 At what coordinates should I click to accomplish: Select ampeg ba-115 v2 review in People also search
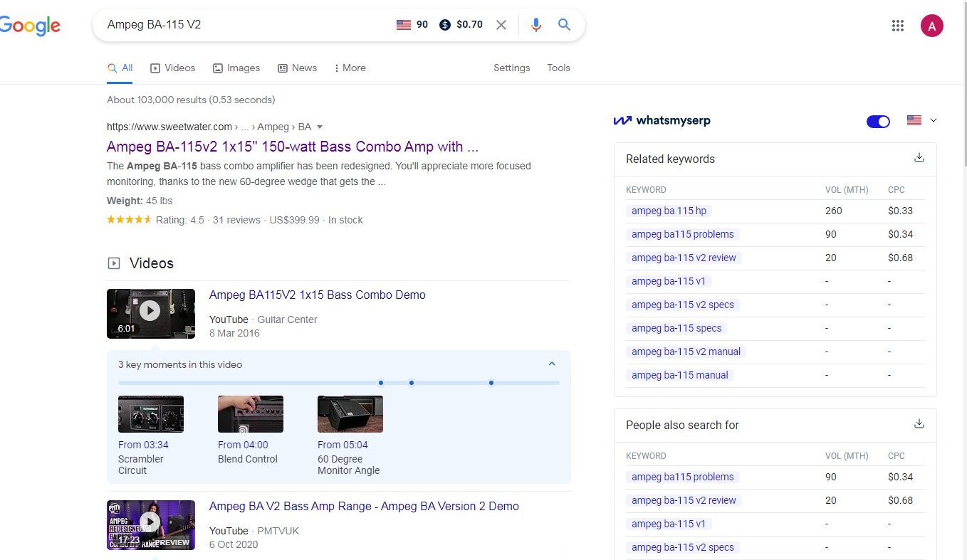(684, 500)
